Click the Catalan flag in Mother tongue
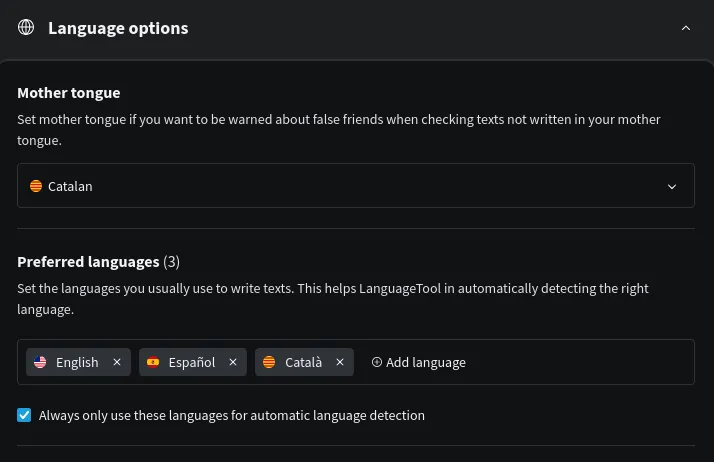The image size is (714, 462). point(36,186)
